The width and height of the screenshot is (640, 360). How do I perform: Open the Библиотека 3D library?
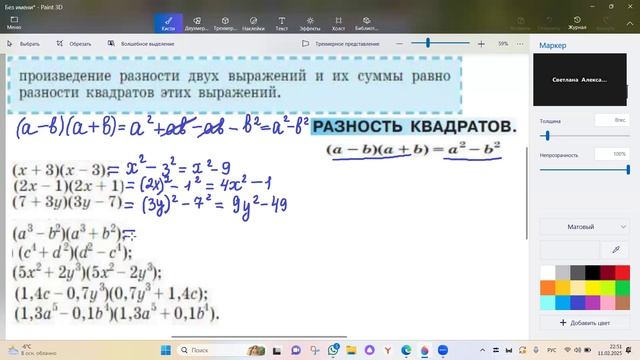[x=366, y=23]
